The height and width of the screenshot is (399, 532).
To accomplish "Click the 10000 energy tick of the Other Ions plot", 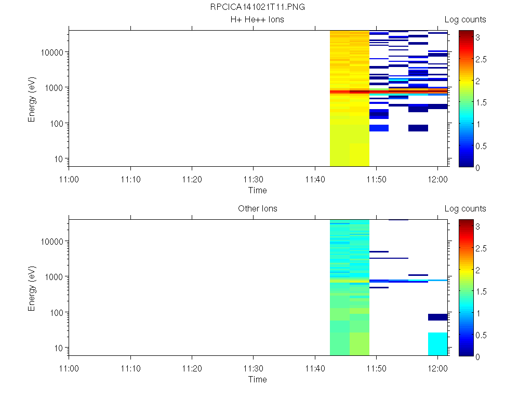I will click(x=52, y=242).
